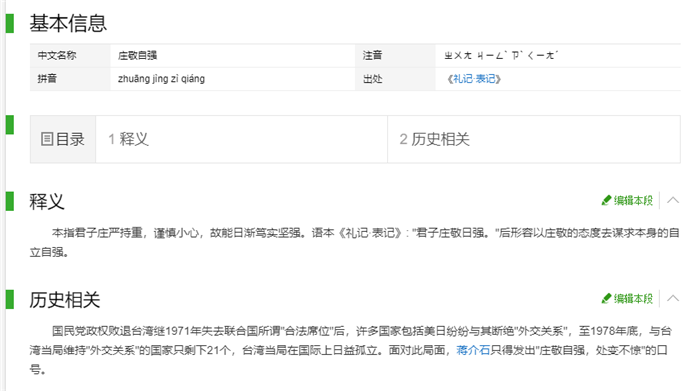Click the 庄敬自强 name value cell
Screen dimensions: 700x391
pos(233,55)
